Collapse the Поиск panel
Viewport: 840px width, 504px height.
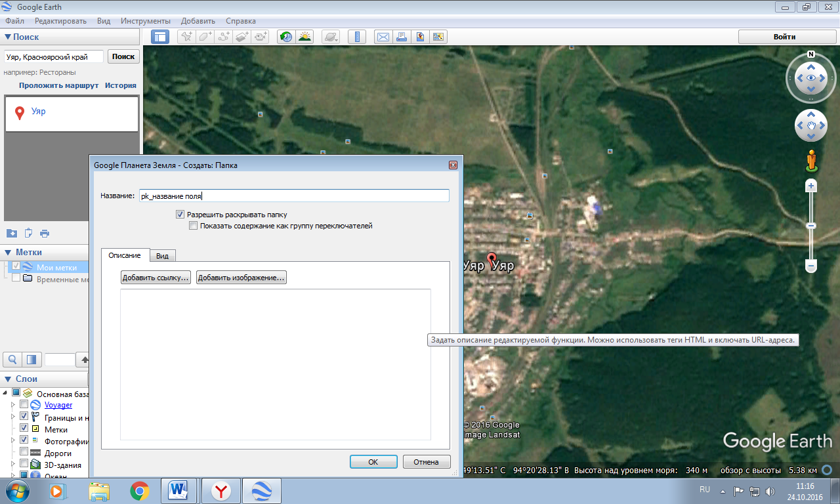(7, 37)
